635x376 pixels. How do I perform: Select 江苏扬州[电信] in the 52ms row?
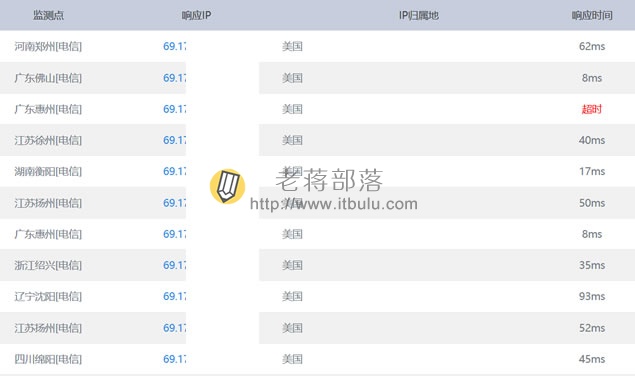(x=48, y=328)
